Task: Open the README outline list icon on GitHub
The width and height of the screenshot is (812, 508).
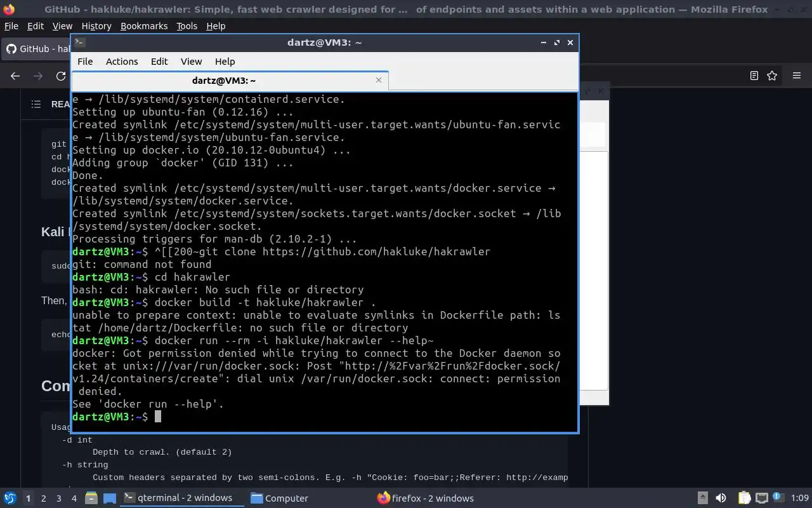Action: (x=36, y=104)
